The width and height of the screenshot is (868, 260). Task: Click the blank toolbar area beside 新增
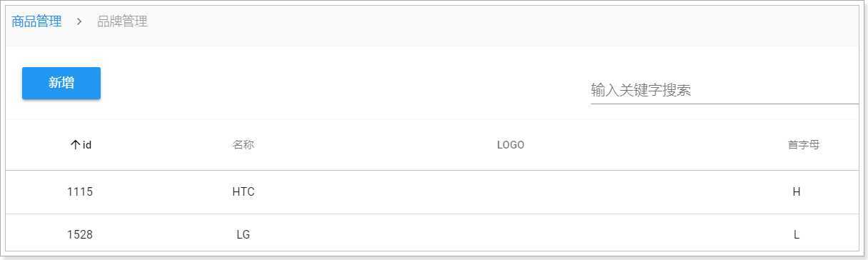point(343,83)
